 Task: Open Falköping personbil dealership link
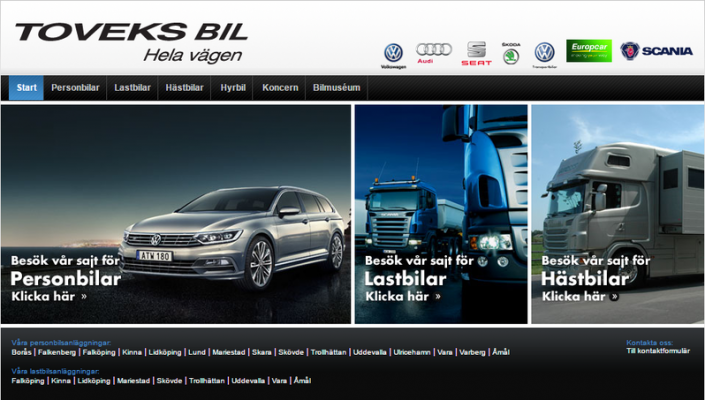(x=99, y=352)
